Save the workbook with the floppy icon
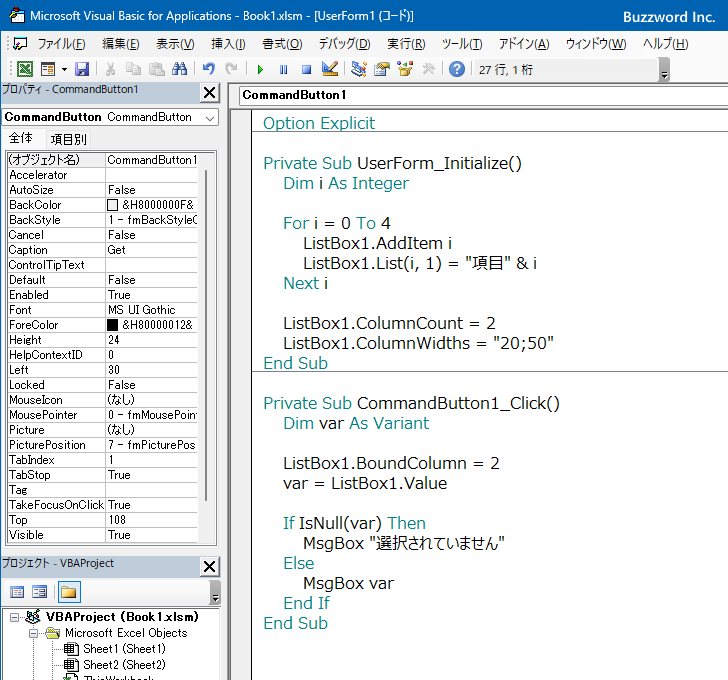This screenshot has height=680, width=728. [82, 69]
